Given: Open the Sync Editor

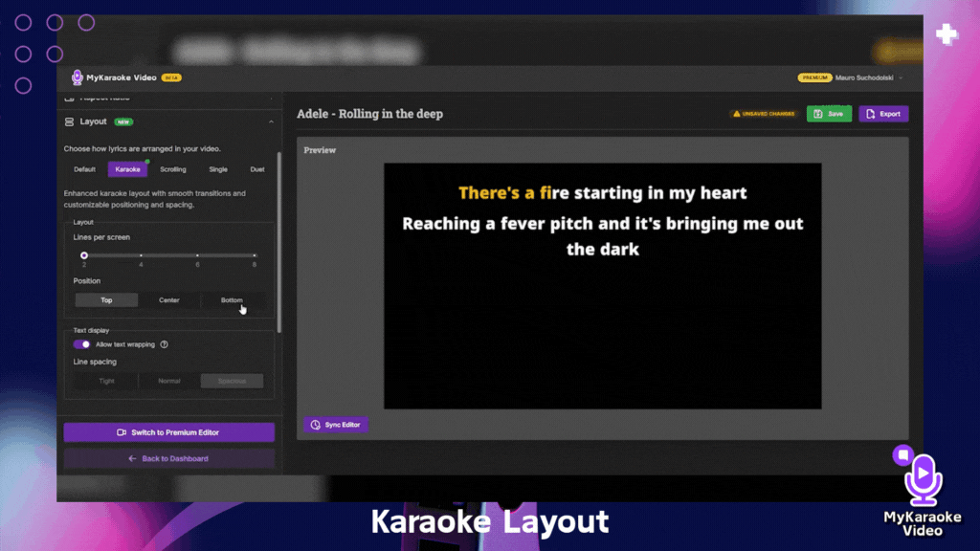Looking at the screenshot, I should point(336,425).
